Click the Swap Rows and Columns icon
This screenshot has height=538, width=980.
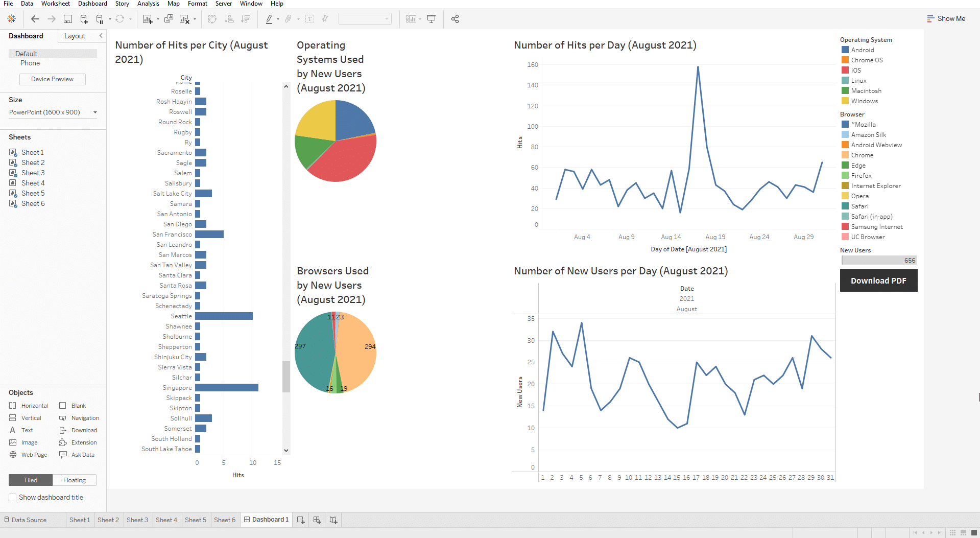click(213, 19)
